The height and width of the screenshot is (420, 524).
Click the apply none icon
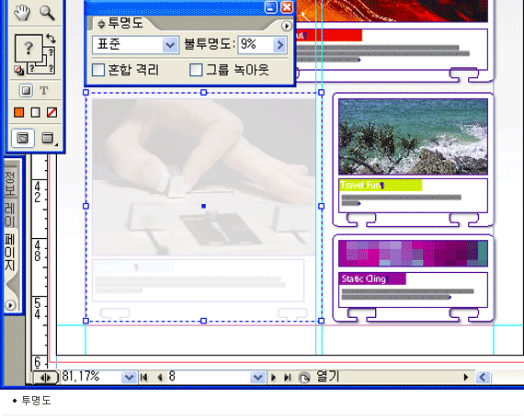(x=51, y=113)
